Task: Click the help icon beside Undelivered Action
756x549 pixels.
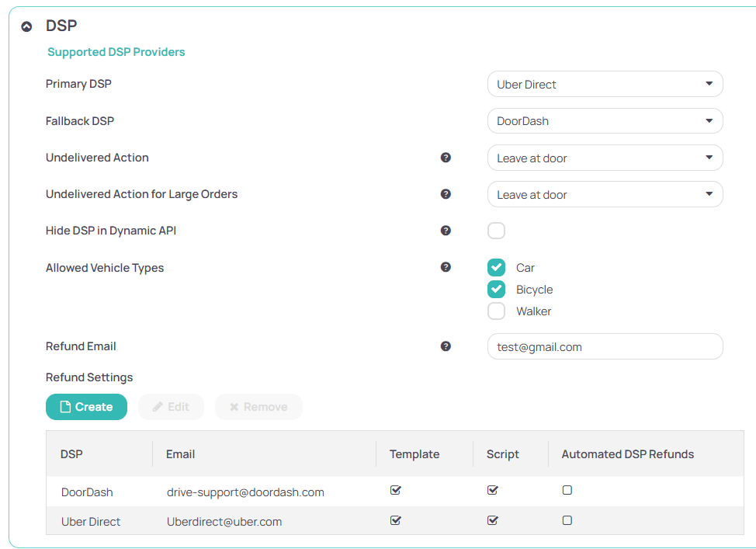Action: (x=446, y=157)
